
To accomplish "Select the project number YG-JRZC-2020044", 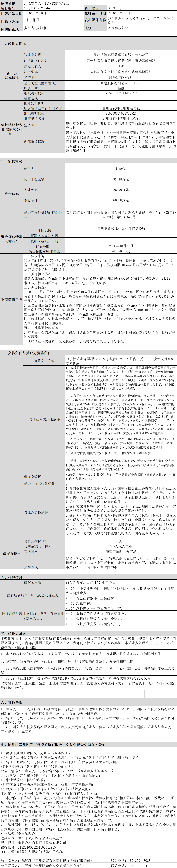I will tap(37, 8).
